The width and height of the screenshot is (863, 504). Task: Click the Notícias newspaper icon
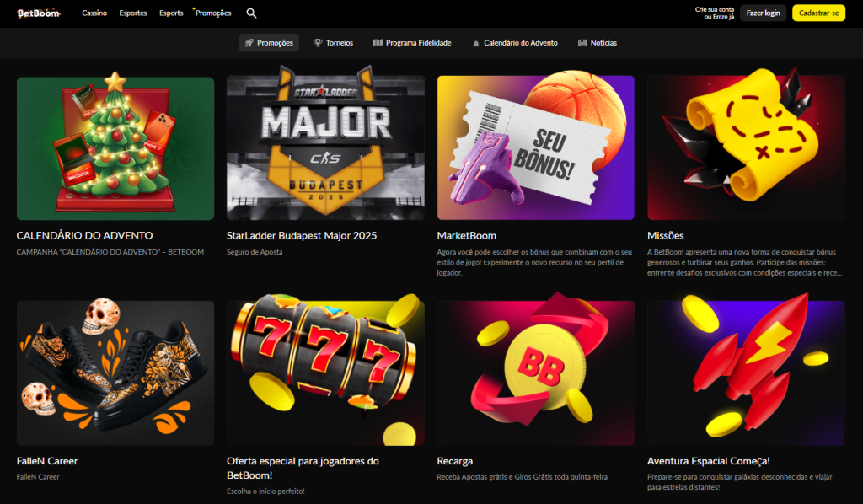[582, 42]
